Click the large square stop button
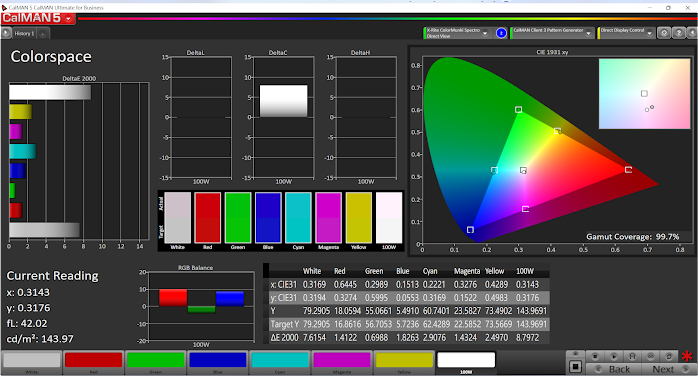 pyautogui.click(x=575, y=367)
